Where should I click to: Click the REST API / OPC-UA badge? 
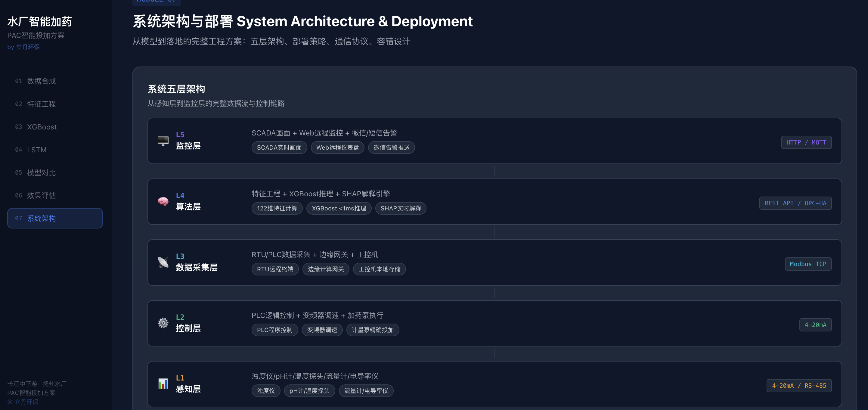[795, 203]
